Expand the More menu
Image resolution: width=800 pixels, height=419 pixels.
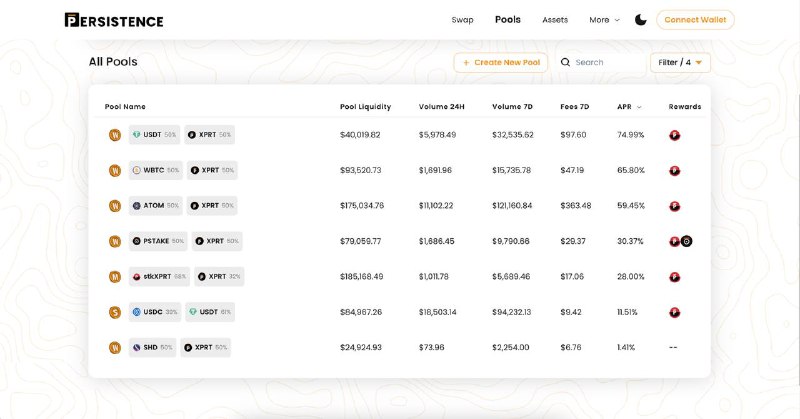click(x=605, y=20)
